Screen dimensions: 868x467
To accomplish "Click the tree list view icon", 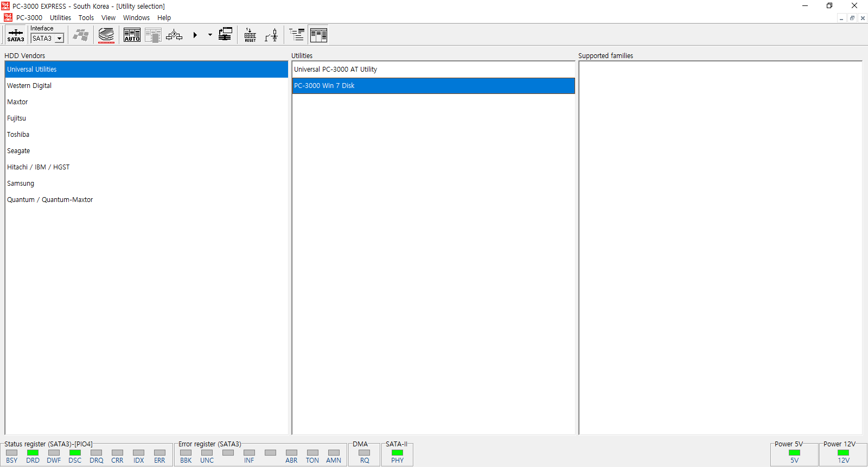I will [x=297, y=35].
